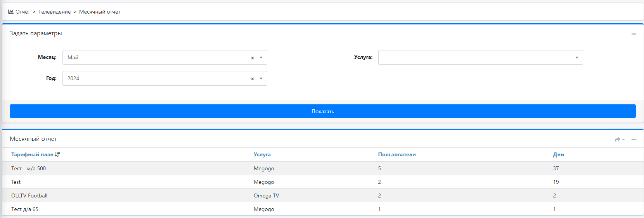Open the Месяц dropdown
This screenshot has height=218, width=644.
point(261,57)
